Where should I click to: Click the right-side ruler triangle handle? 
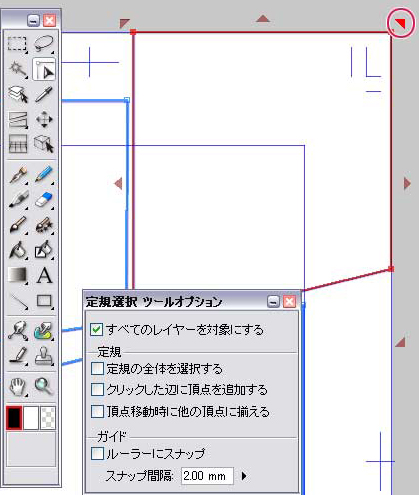coord(407,183)
